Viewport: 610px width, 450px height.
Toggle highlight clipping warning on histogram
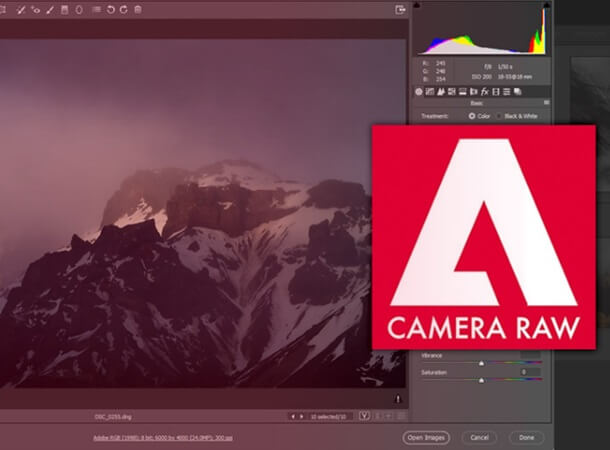click(x=547, y=5)
